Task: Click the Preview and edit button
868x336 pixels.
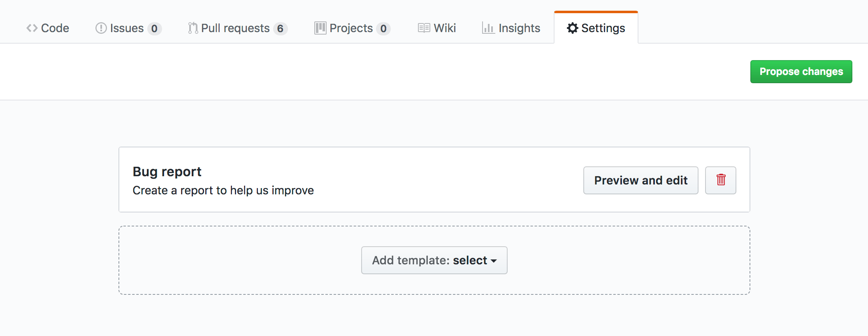Action: click(641, 180)
